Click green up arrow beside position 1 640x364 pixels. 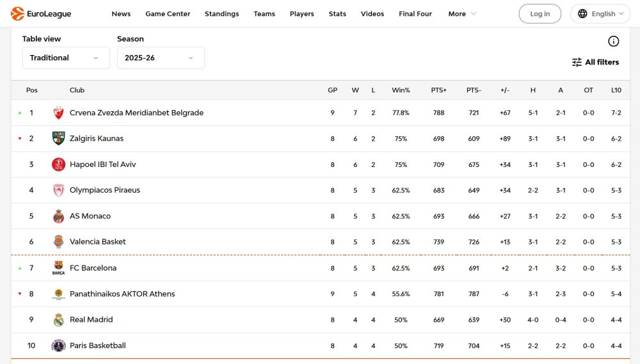click(20, 113)
